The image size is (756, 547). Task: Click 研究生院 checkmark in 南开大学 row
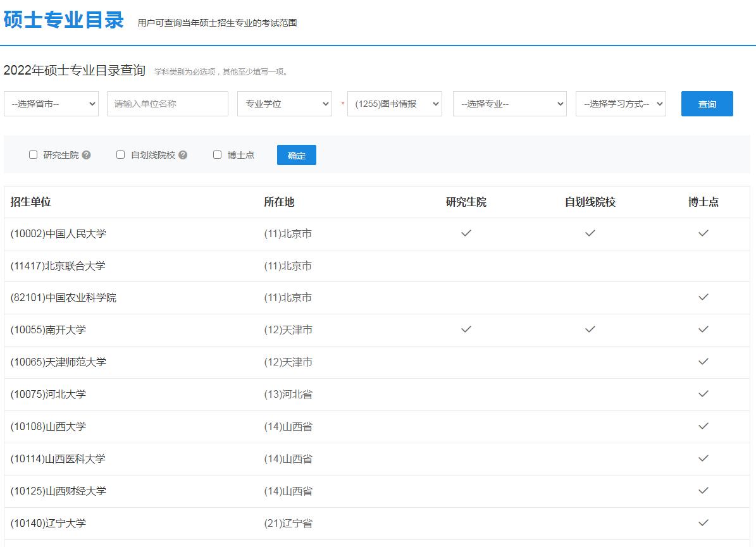466,329
